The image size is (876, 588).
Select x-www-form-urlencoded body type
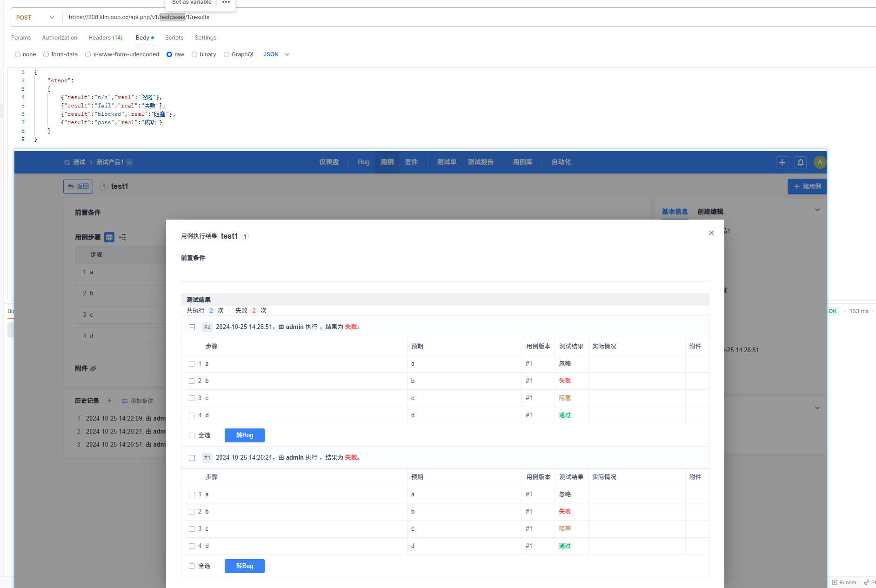pos(88,54)
